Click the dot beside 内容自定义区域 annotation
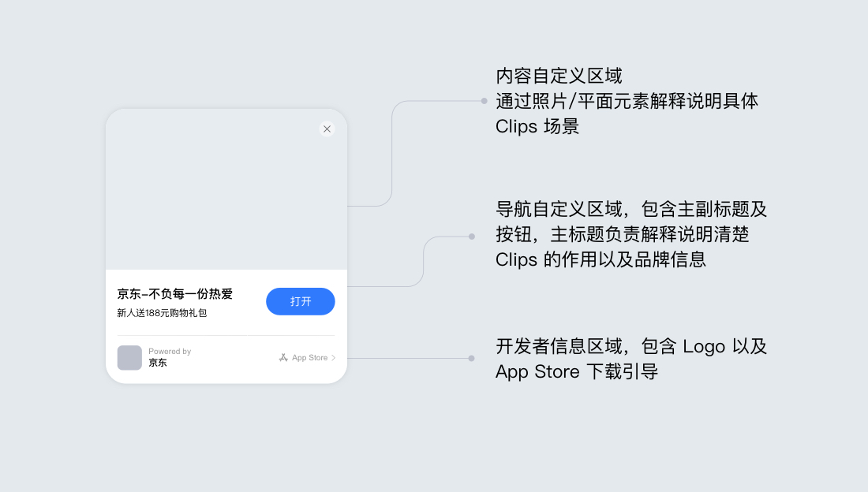 tap(485, 101)
